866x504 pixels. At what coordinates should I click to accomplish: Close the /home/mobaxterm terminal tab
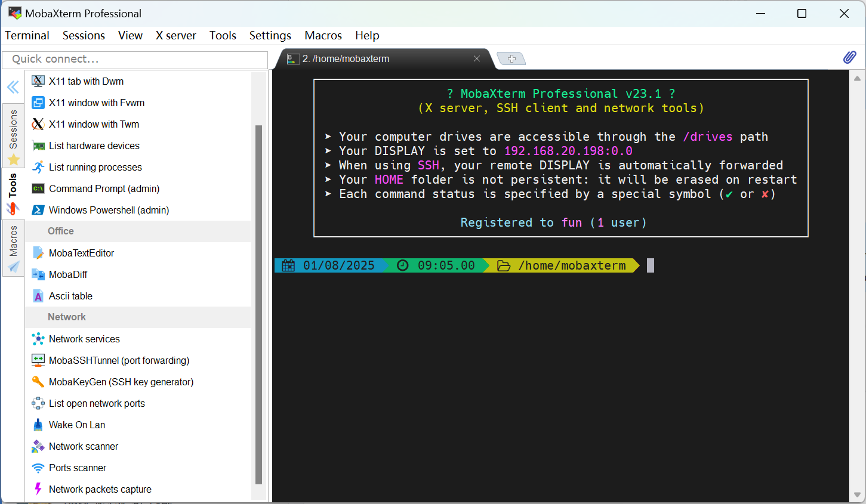(x=477, y=58)
